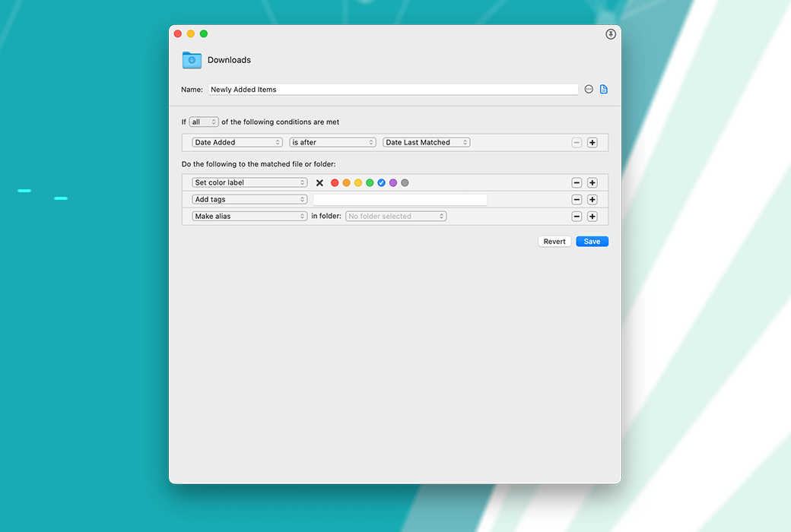Viewport: 791px width, 532px height.
Task: Clear color label with the X
Action: tap(319, 183)
